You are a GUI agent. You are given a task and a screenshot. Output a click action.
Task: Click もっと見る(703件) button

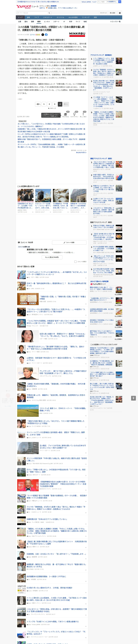(x=52, y=257)
